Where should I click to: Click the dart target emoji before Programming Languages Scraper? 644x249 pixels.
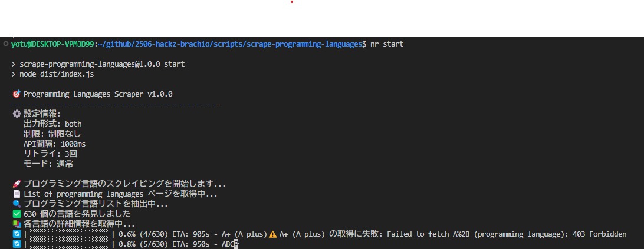(17, 94)
